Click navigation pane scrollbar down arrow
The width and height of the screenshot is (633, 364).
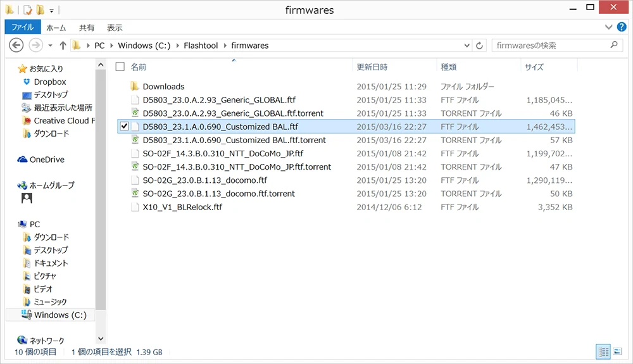(101, 339)
